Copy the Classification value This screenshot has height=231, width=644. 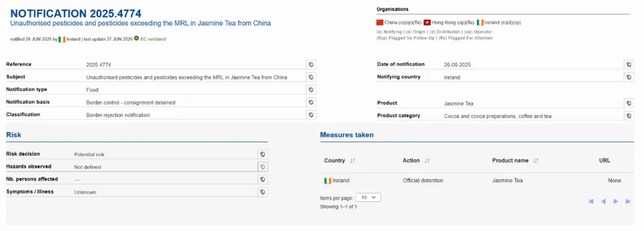(311, 115)
